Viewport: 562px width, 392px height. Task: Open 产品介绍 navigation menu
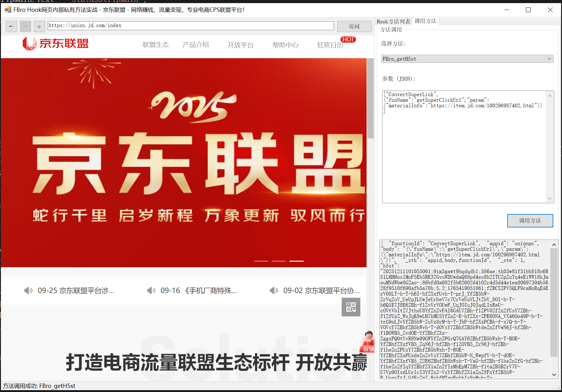196,45
